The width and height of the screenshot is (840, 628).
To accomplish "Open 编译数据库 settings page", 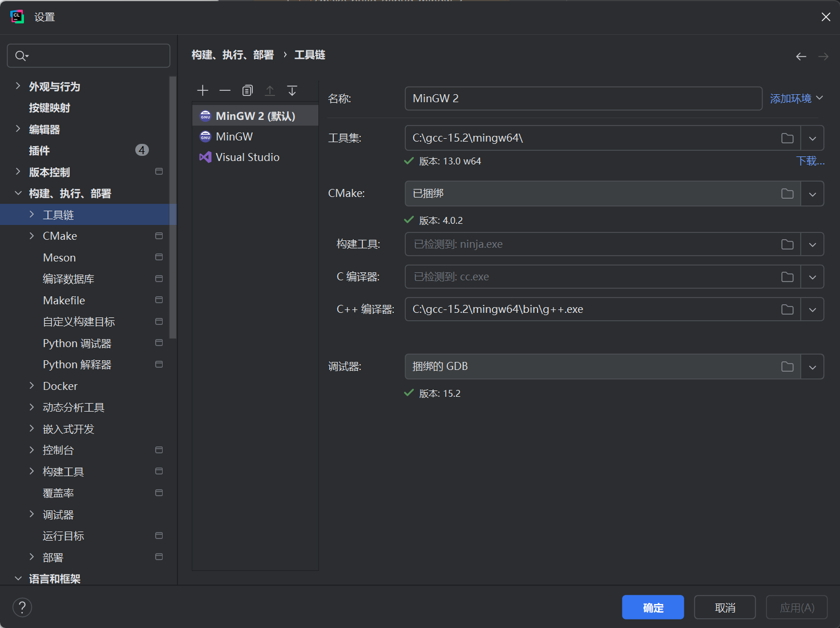I will tap(68, 279).
